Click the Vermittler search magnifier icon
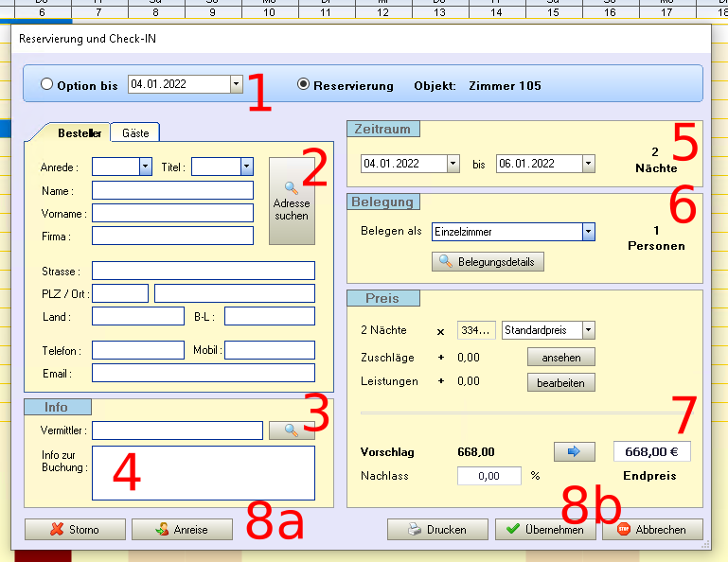This screenshot has width=728, height=562. coord(292,430)
